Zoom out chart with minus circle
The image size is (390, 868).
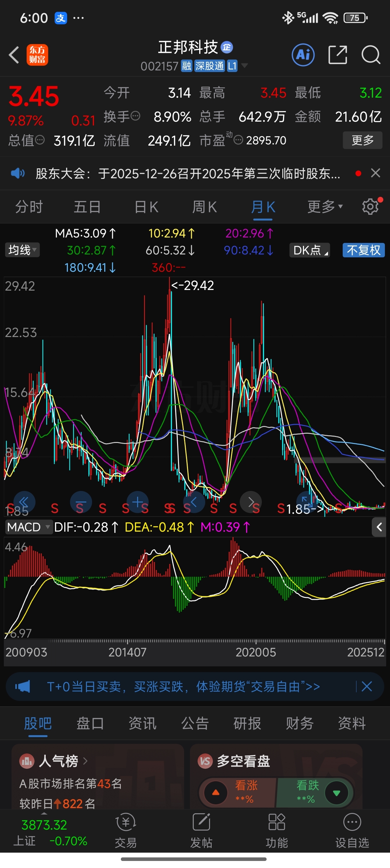tap(81, 502)
